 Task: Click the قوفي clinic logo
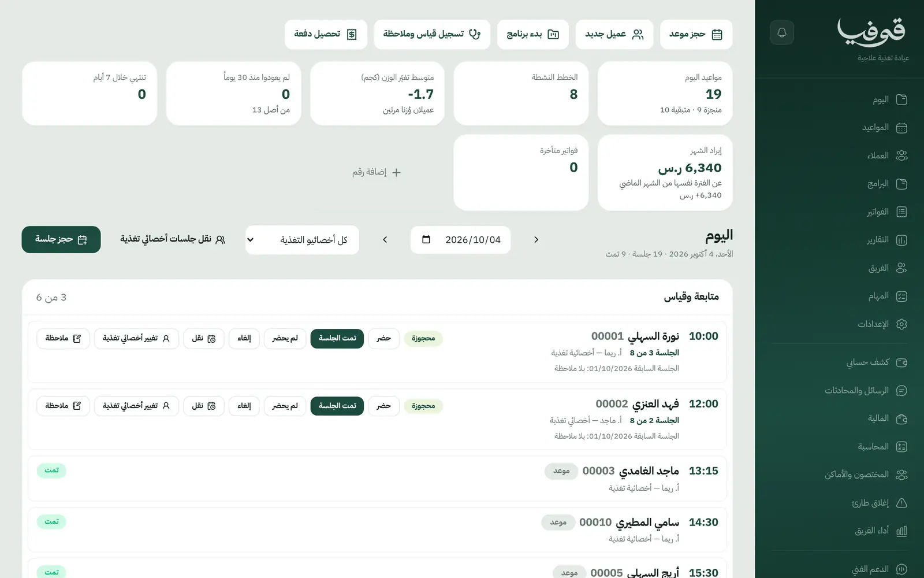(871, 32)
